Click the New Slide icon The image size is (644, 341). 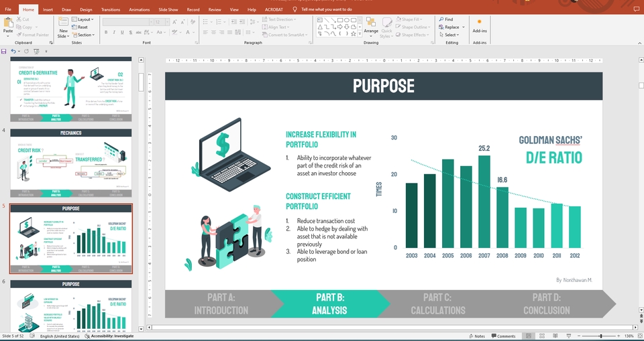63,22
